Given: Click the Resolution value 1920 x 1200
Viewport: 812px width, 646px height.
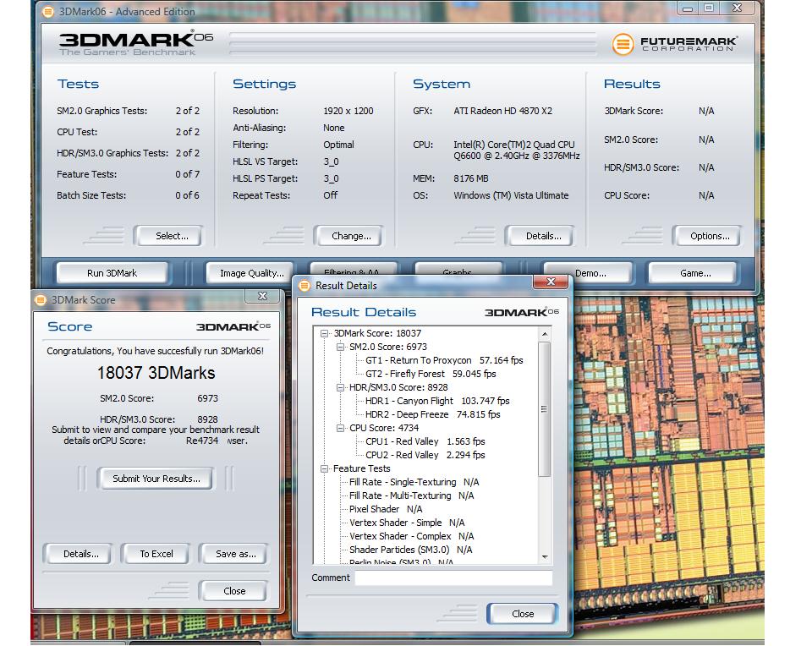Looking at the screenshot, I should coord(348,111).
